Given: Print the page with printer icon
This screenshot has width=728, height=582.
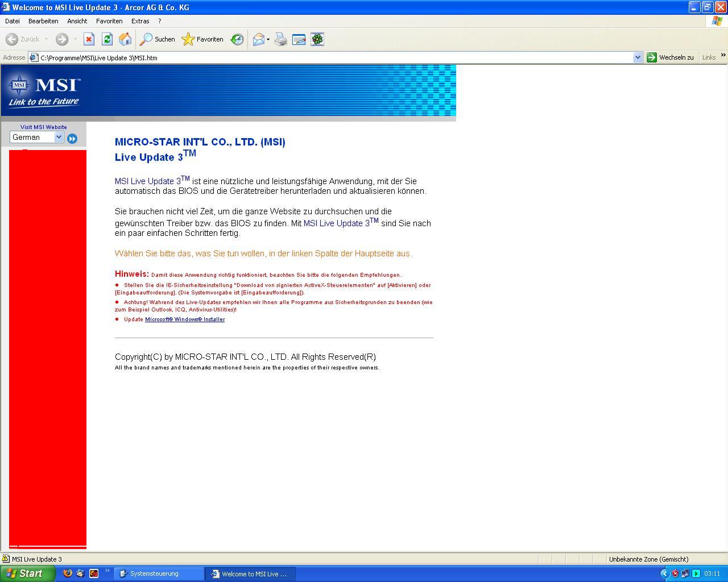Looking at the screenshot, I should click(x=281, y=39).
